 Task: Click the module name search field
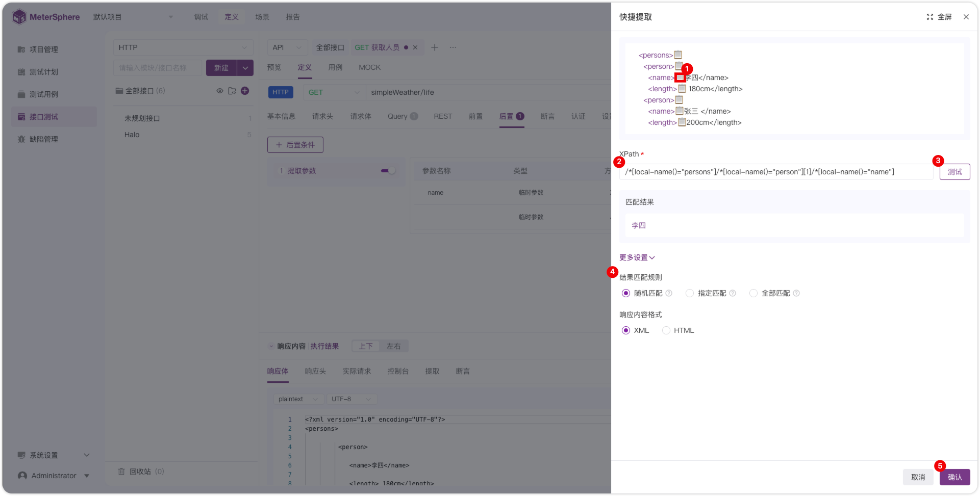[158, 68]
